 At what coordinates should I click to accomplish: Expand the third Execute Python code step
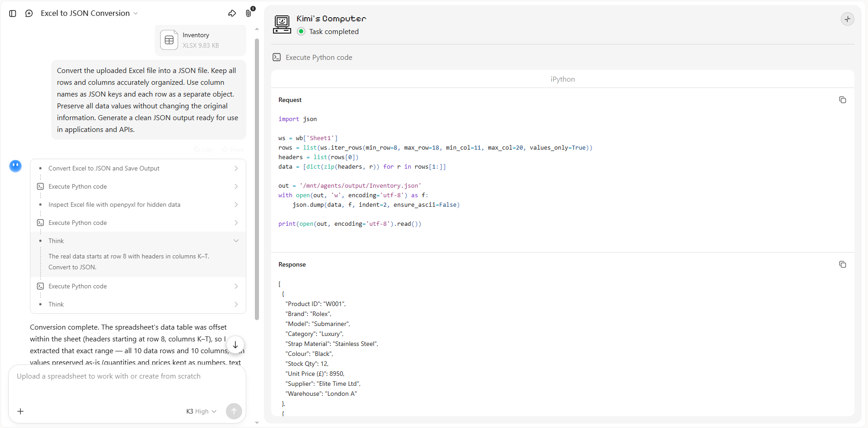pos(138,286)
